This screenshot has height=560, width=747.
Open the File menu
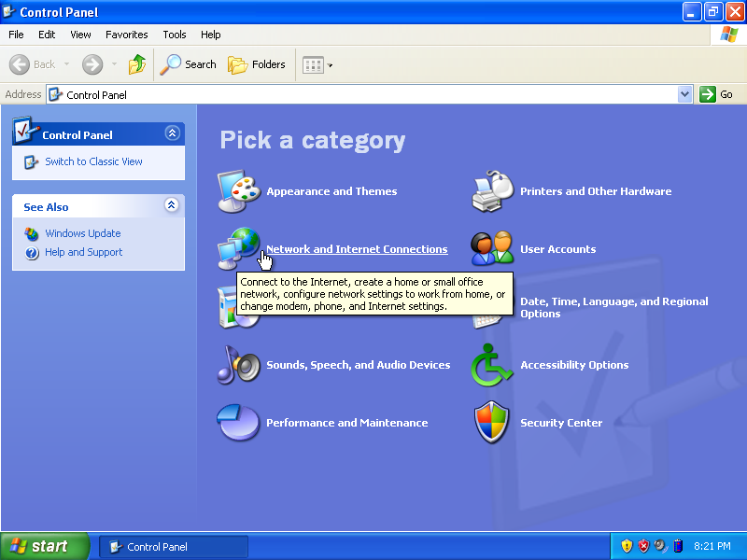[x=16, y=35]
